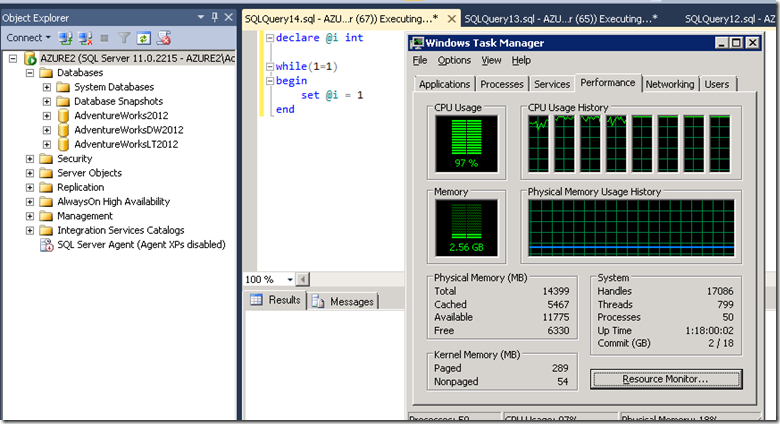Click the Connect Object Explorer icon
This screenshot has height=424, width=780.
pyautogui.click(x=65, y=38)
